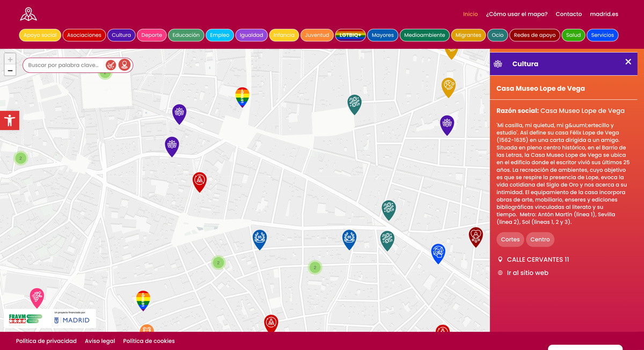Select the rainbow pride flag marker on the map
Image resolution: width=644 pixels, height=350 pixels.
click(242, 97)
